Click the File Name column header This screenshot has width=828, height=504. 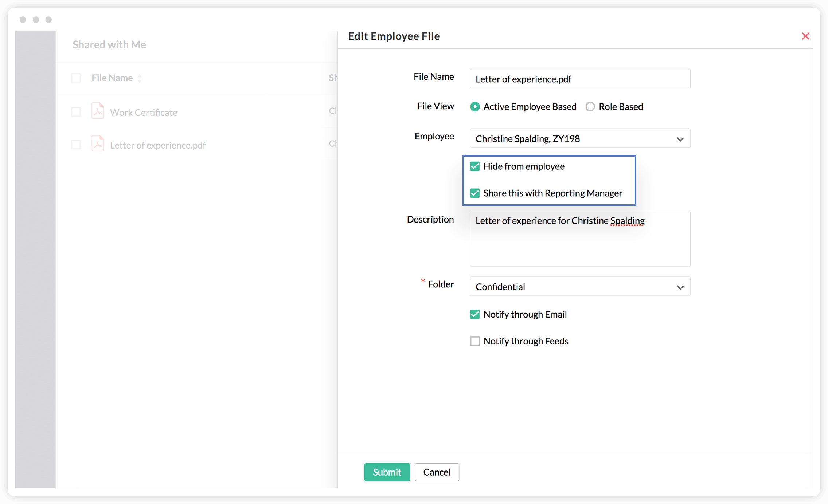[x=112, y=78]
